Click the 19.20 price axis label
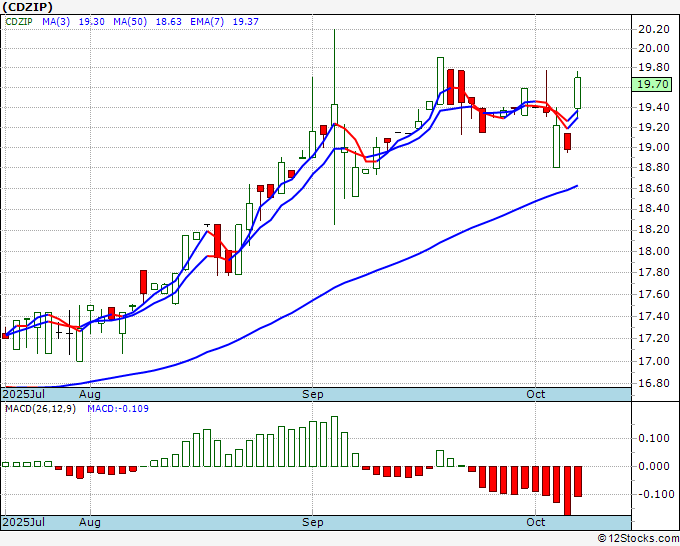This screenshot has height=546, width=680. click(654, 128)
